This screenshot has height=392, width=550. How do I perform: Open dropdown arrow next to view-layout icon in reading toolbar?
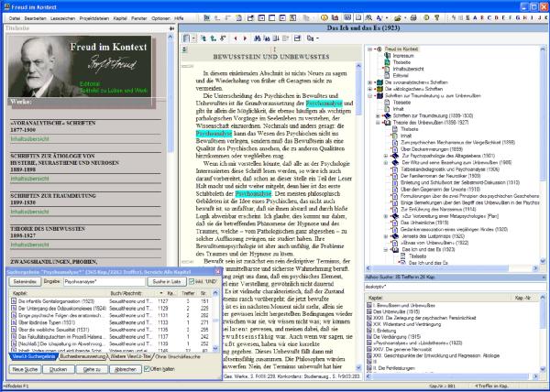193,38
